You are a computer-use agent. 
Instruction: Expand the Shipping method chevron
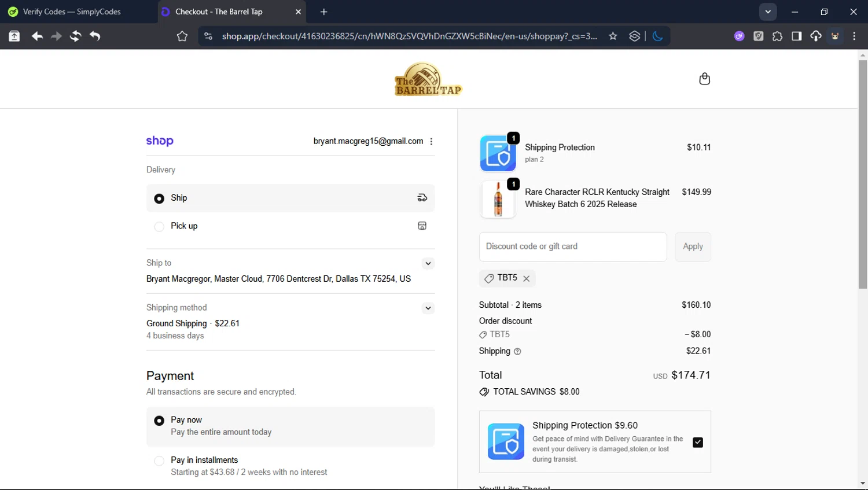tap(428, 308)
